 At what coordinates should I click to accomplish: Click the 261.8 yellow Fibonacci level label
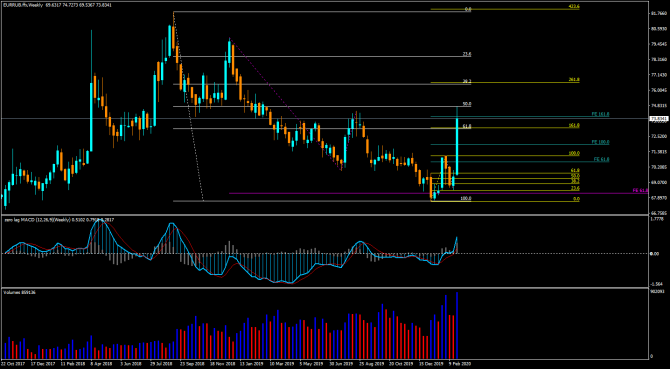[574, 80]
